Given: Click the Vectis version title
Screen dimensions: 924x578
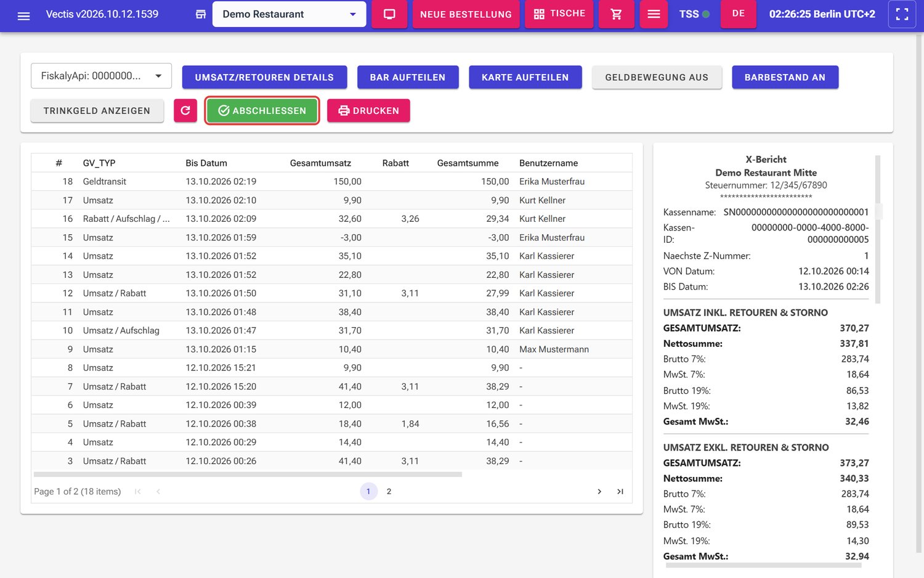Looking at the screenshot, I should click(102, 14).
